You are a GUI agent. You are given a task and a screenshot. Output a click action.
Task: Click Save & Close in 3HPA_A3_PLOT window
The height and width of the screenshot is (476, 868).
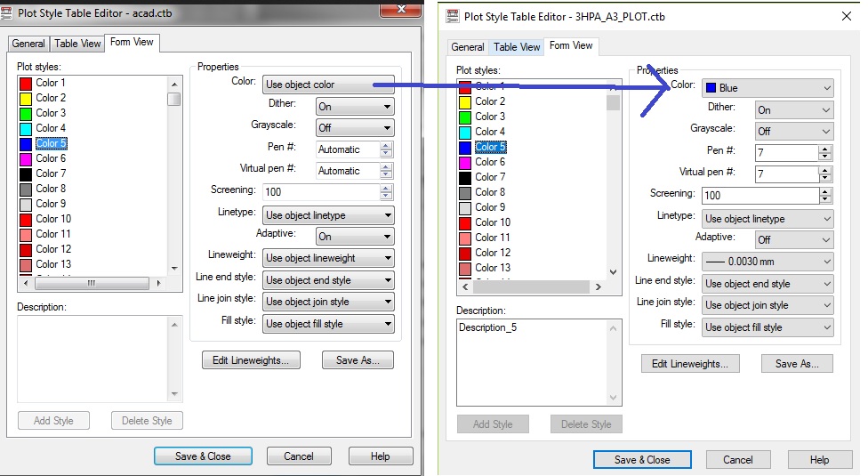click(642, 459)
